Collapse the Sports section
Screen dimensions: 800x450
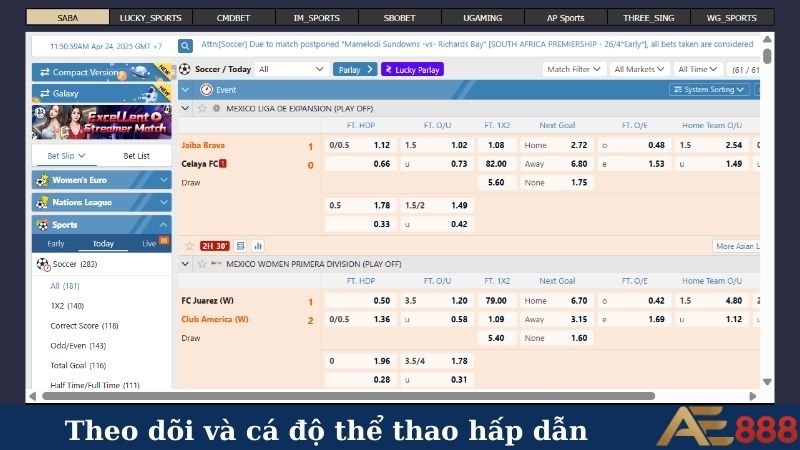pyautogui.click(x=163, y=225)
